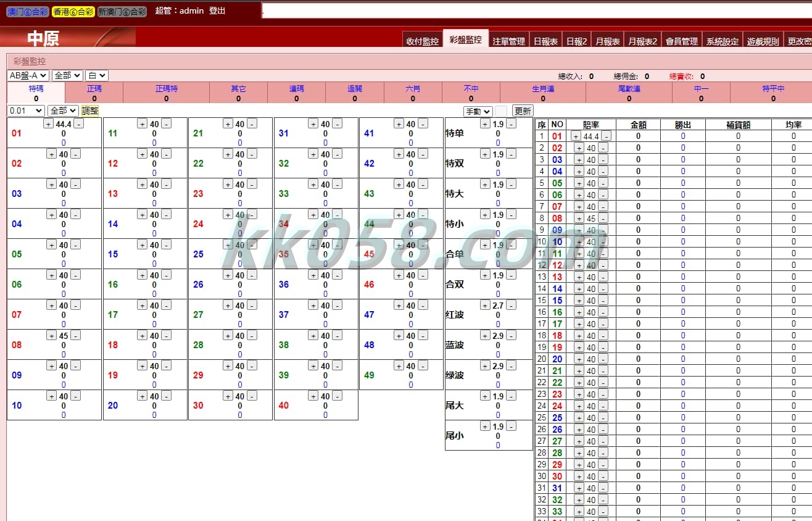The image size is (812, 521).
Task: Select the 不中 category
Action: click(x=471, y=89)
